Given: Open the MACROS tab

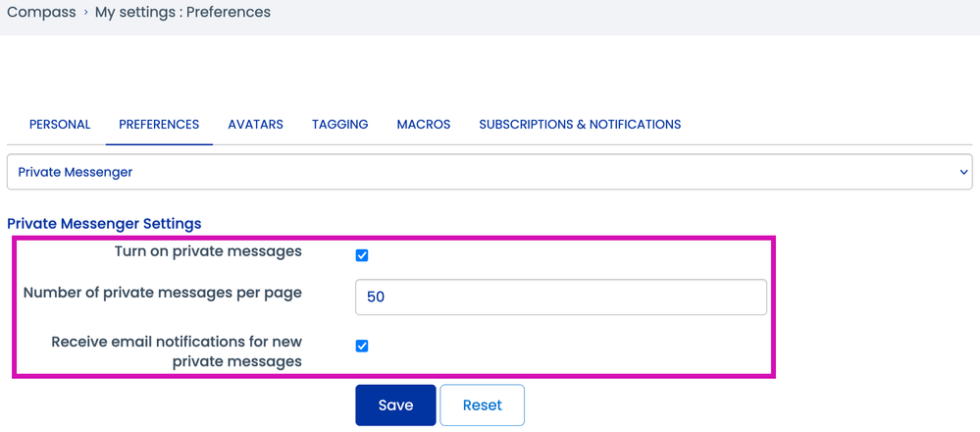Looking at the screenshot, I should [423, 125].
